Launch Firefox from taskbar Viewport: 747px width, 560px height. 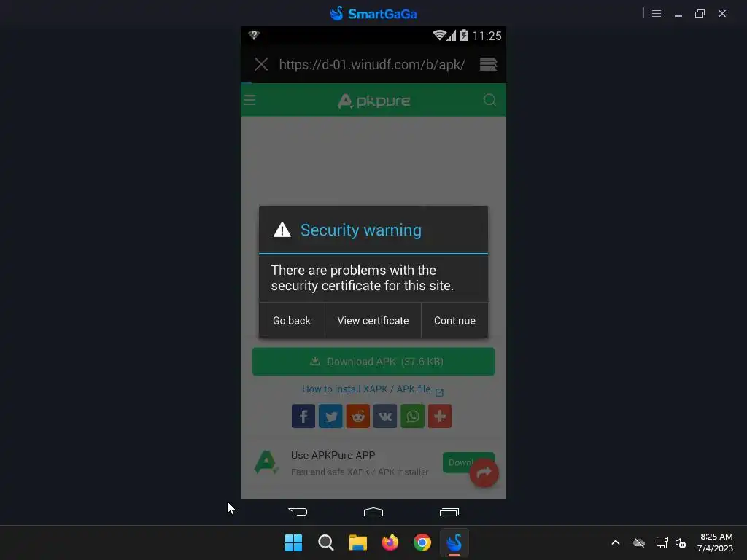[x=390, y=542]
